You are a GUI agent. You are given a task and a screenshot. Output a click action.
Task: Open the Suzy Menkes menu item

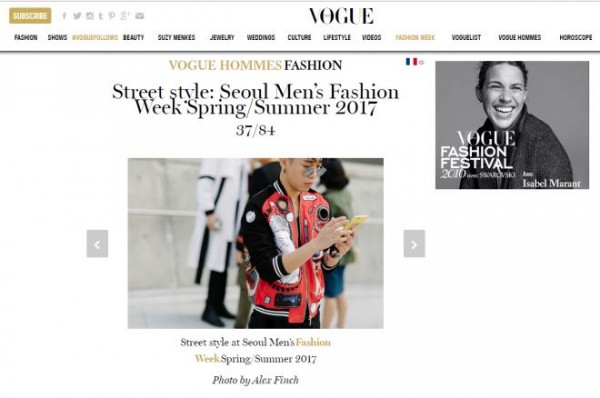[176, 38]
